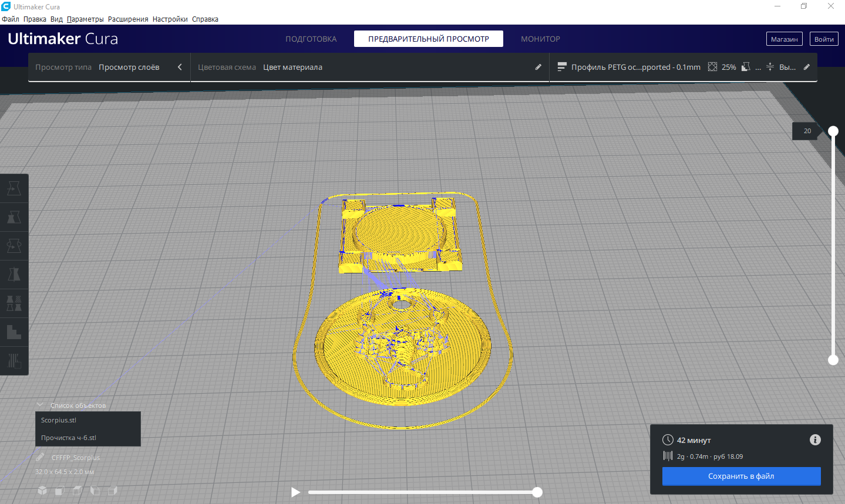Switch to ПРЕДВАРИТЕЛЬНЫЙ ПРОСМОТР stage
The width and height of the screenshot is (845, 504).
pyautogui.click(x=429, y=39)
